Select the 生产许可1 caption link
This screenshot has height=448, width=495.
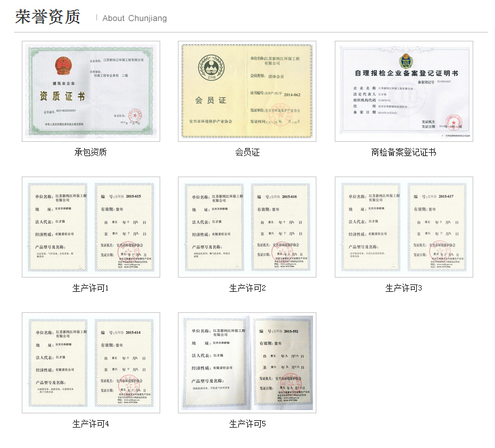click(x=90, y=288)
